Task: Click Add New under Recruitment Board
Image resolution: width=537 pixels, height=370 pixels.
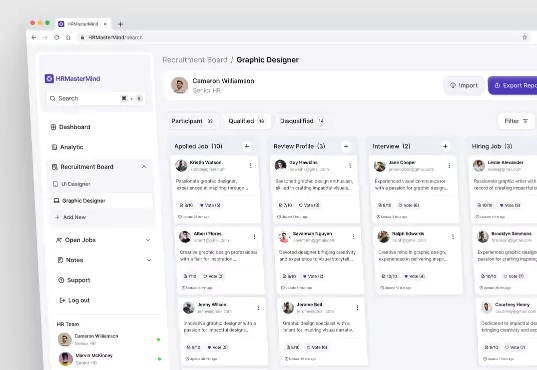Action: point(71,217)
